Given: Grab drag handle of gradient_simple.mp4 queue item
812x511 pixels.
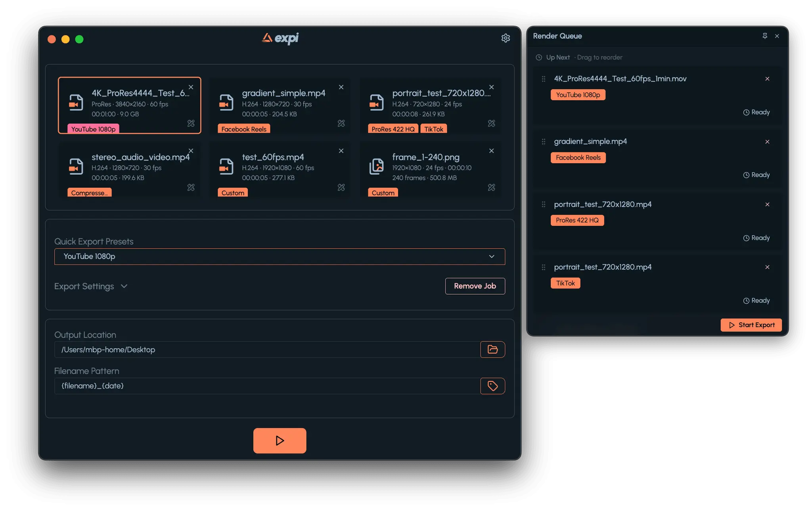Looking at the screenshot, I should pos(544,142).
